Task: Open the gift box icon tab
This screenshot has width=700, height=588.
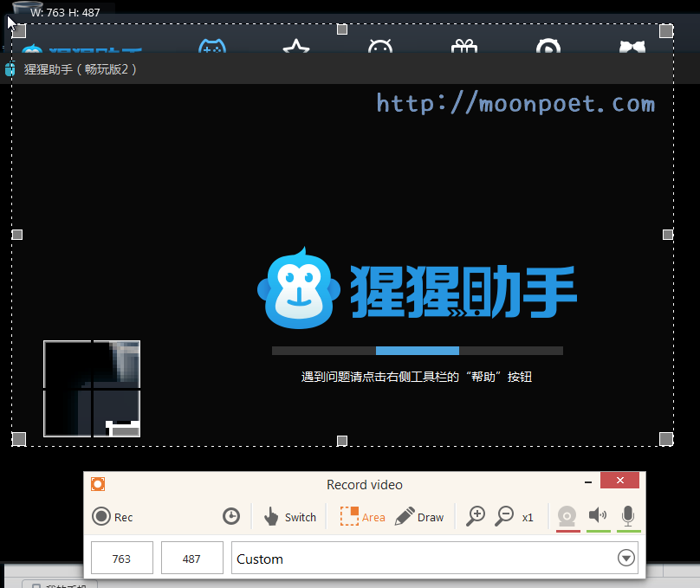Action: point(464,48)
